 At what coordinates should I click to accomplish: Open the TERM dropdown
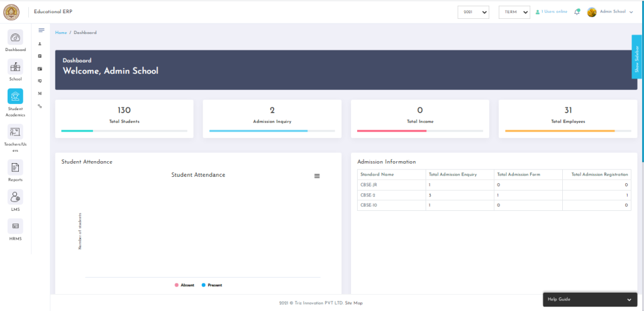pyautogui.click(x=514, y=12)
